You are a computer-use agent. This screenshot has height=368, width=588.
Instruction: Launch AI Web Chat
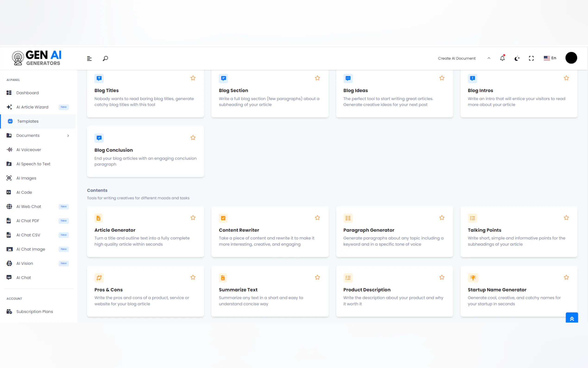(28, 206)
